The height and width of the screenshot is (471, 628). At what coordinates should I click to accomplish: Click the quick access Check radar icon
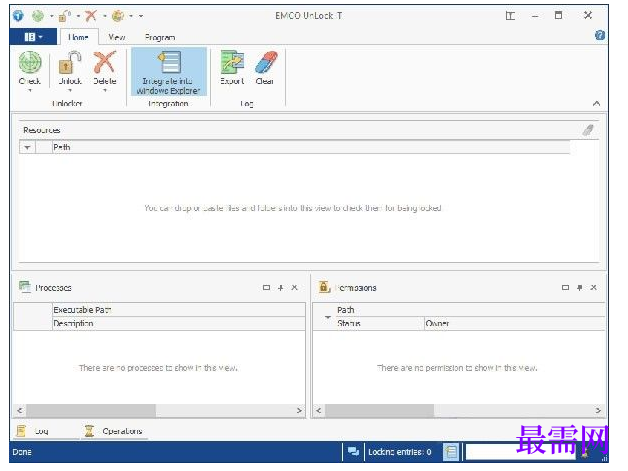[38, 16]
